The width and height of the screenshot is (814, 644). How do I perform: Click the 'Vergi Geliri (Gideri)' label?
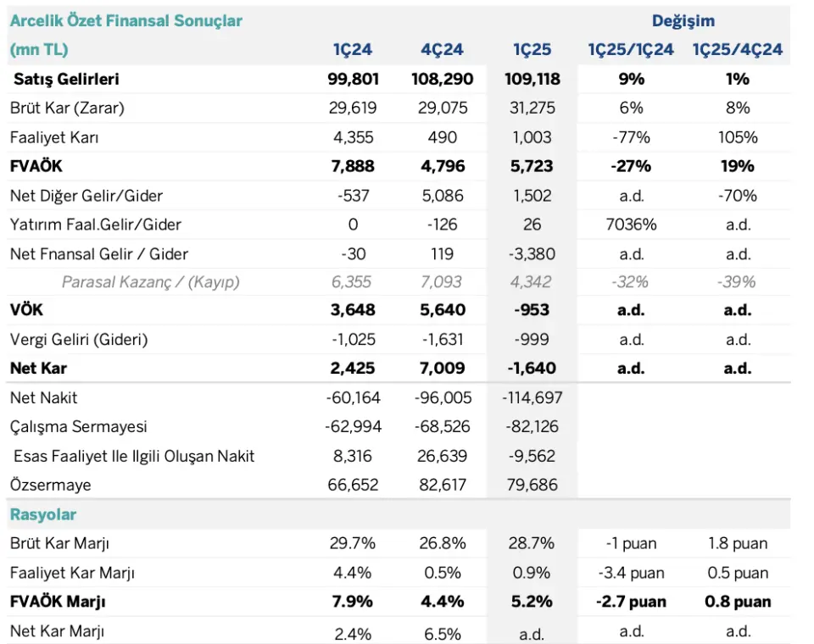pos(79,340)
